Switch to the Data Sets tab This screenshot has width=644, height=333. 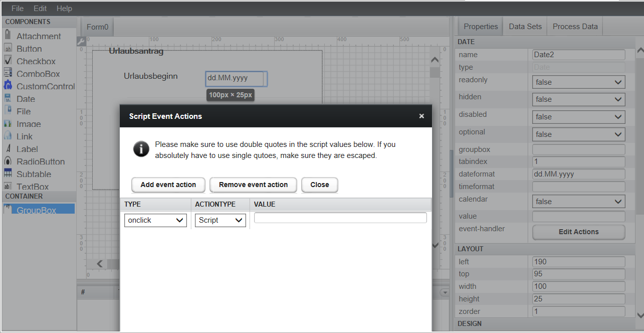point(525,27)
